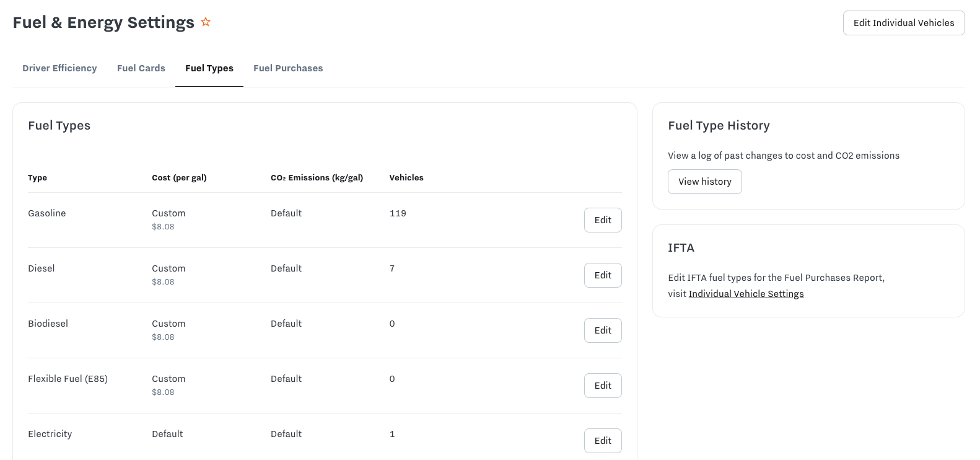The height and width of the screenshot is (460, 980).
Task: Click the Fuel Type History heading
Action: pos(719,126)
